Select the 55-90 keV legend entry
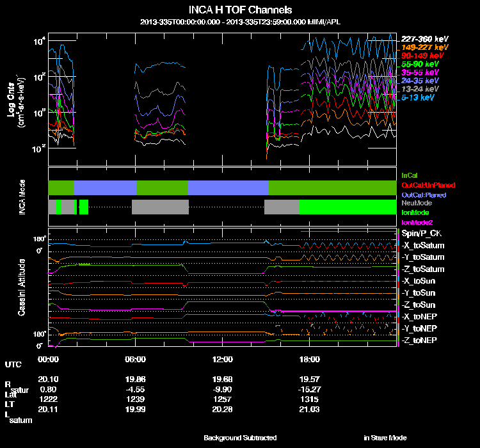This screenshot has height=448, width=480. (x=420, y=65)
